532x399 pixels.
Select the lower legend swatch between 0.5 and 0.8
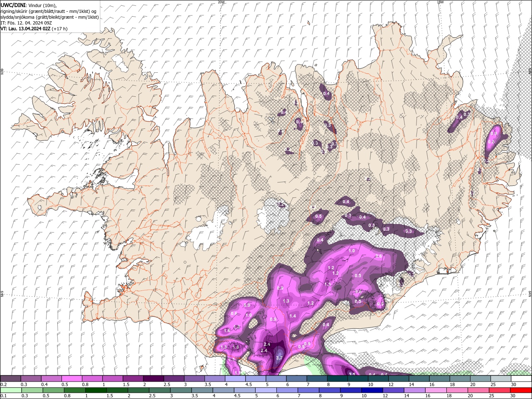tap(53, 390)
